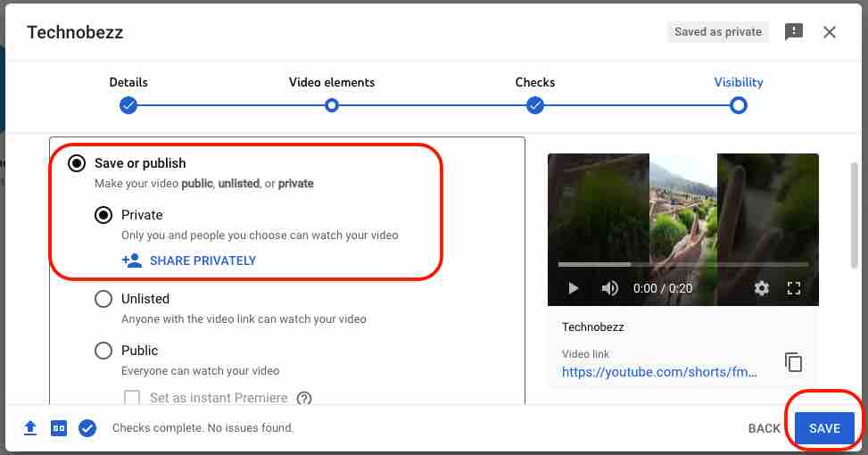Select the Unlisted visibility option
The height and width of the screenshot is (455, 868).
coord(103,299)
